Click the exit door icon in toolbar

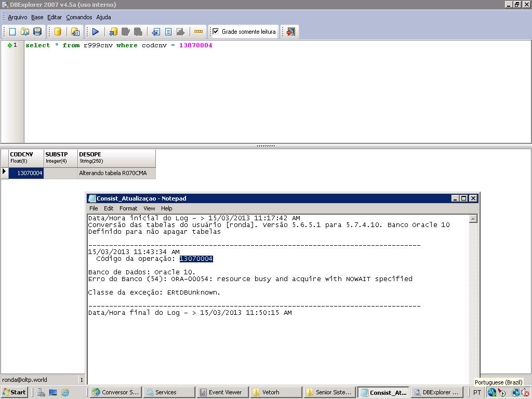pos(291,32)
